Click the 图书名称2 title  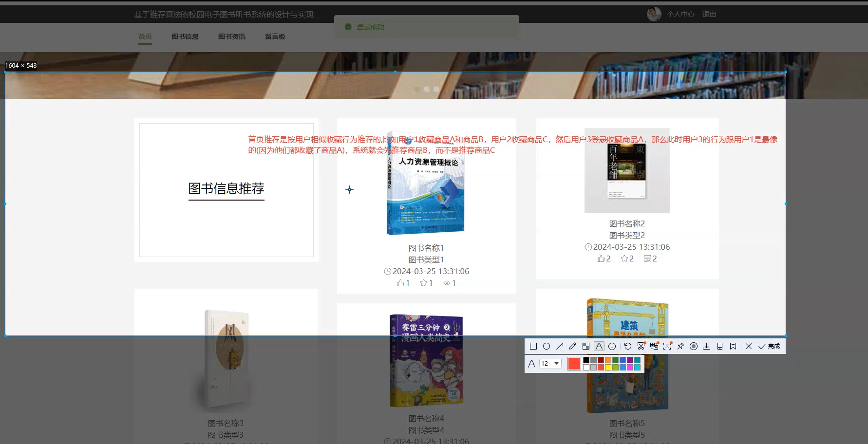coord(627,223)
